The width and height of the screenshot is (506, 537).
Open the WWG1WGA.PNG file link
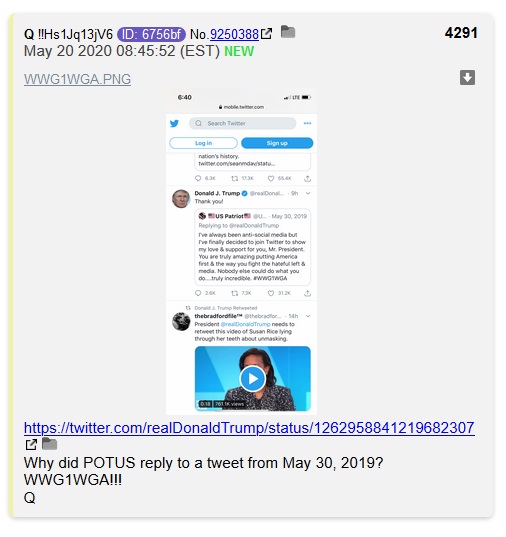[77, 79]
